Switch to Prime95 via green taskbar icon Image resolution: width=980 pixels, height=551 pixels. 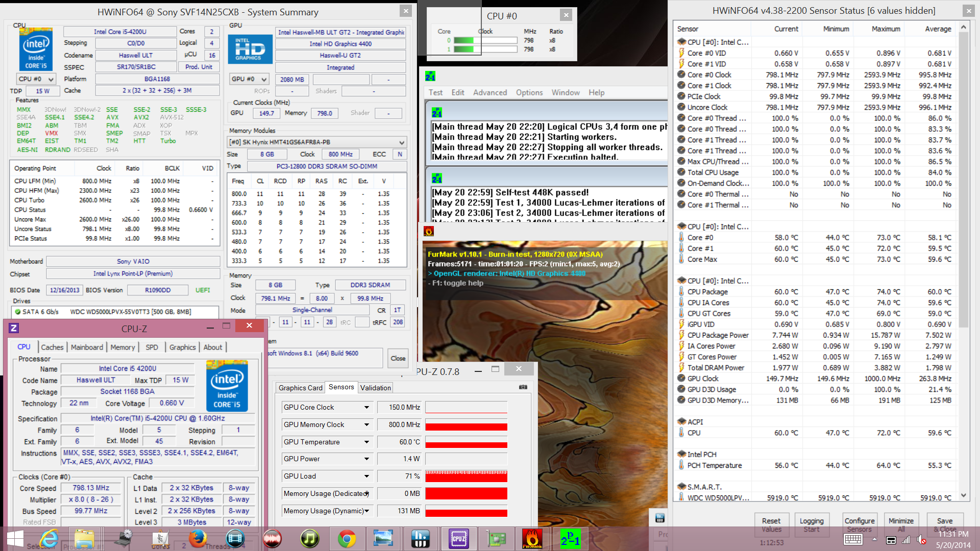point(570,539)
